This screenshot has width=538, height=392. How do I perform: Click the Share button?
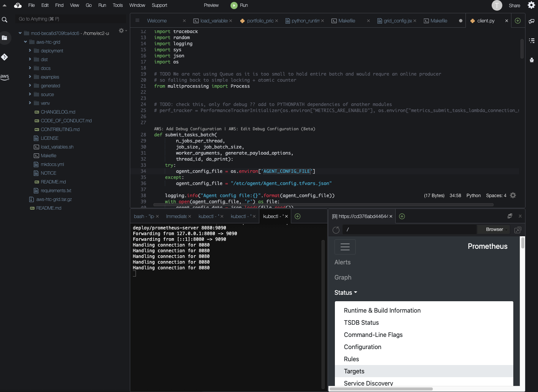514,5
